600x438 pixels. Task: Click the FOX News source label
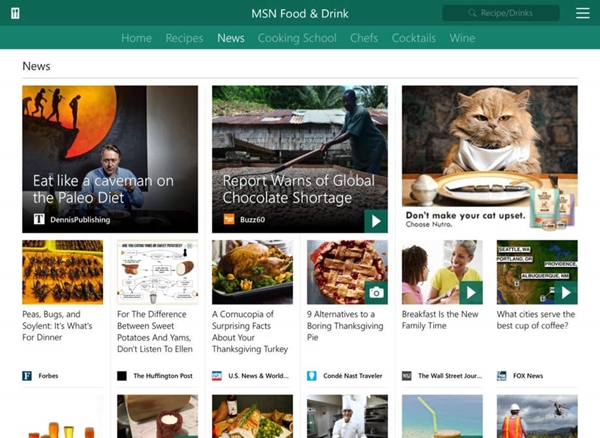click(x=528, y=376)
